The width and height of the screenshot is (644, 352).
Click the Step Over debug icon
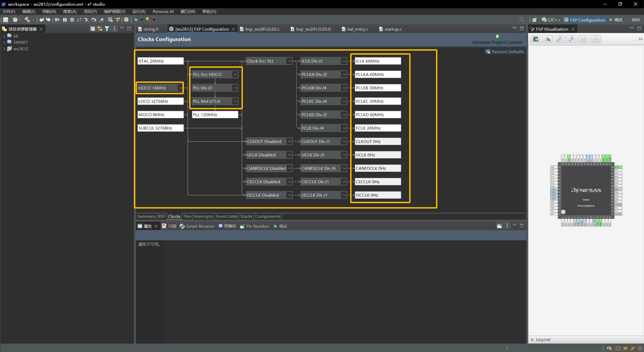pos(94,20)
